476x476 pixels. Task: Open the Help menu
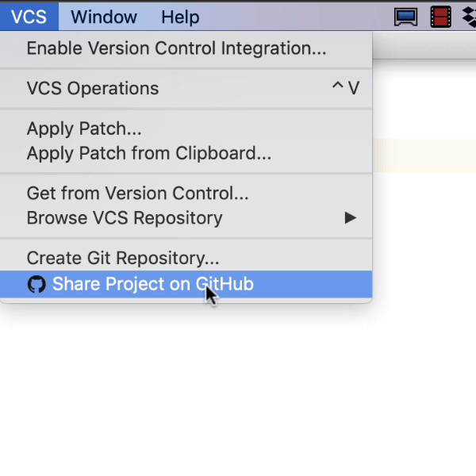pos(180,17)
